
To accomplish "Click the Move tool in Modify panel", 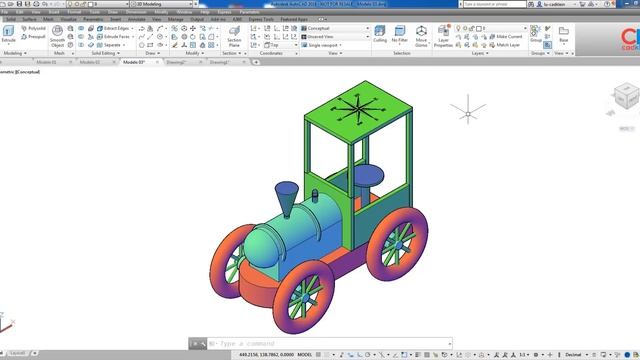I will coord(193,29).
